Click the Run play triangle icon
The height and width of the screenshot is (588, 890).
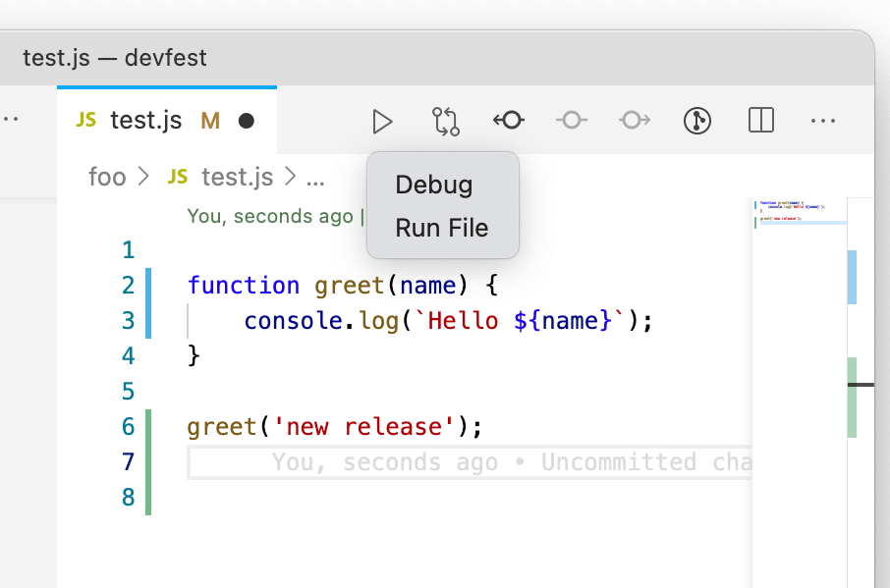[x=382, y=121]
